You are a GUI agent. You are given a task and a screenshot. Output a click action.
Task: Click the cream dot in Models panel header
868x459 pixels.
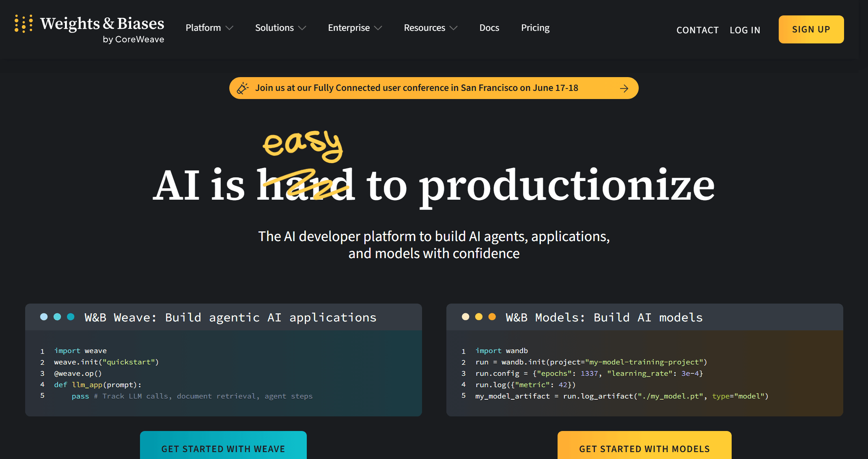click(x=465, y=317)
